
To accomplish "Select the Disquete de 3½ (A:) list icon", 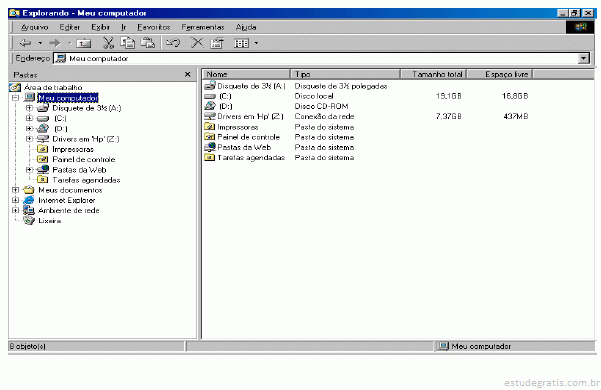I will click(210, 86).
